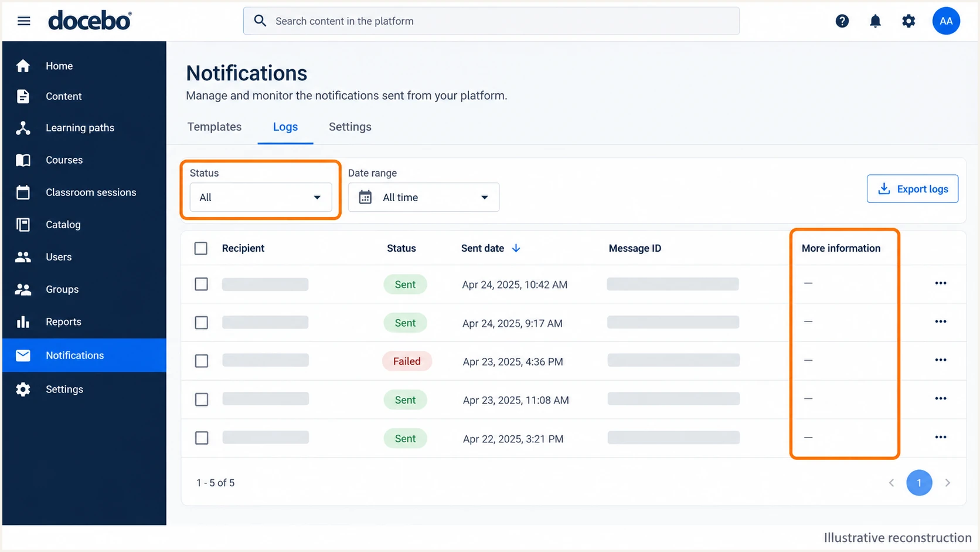This screenshot has height=552, width=980.
Task: Check the Failed row from Apr 23, 4:36 PM
Action: tap(201, 361)
